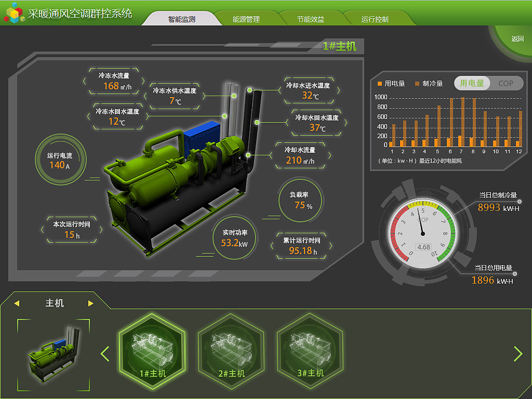Click the 冷冻水供水温度 7℃ readout
This screenshot has height=399, width=532.
point(175,96)
